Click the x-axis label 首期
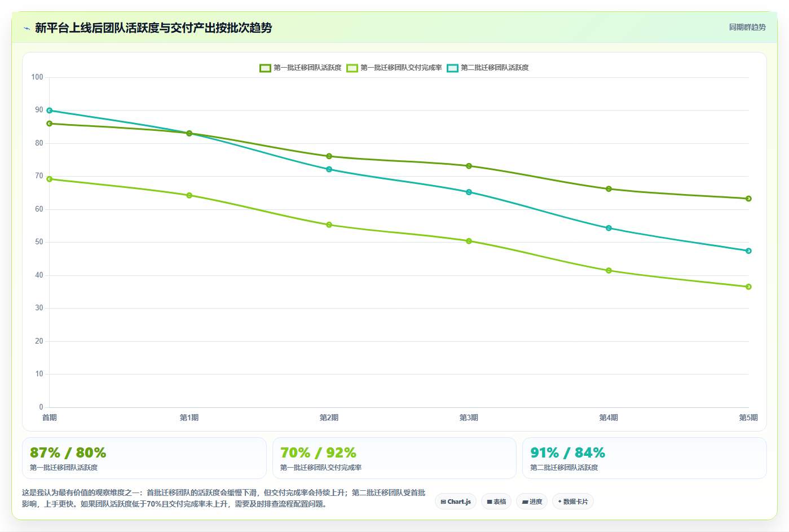 click(x=50, y=417)
